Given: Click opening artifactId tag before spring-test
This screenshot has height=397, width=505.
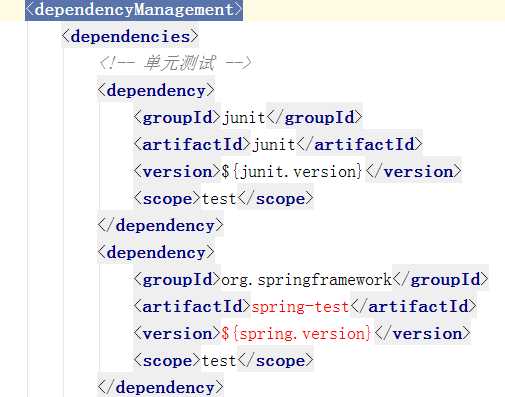Looking at the screenshot, I should coord(192,307).
